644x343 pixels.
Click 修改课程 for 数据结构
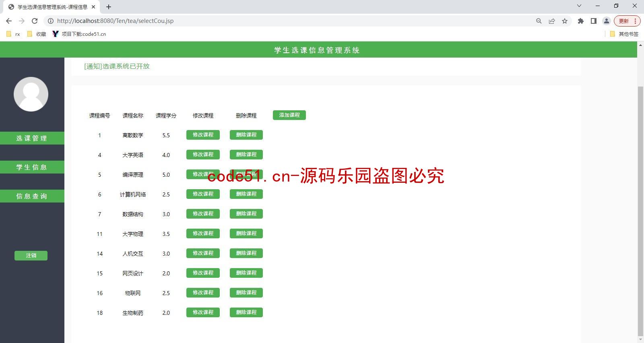click(x=203, y=214)
